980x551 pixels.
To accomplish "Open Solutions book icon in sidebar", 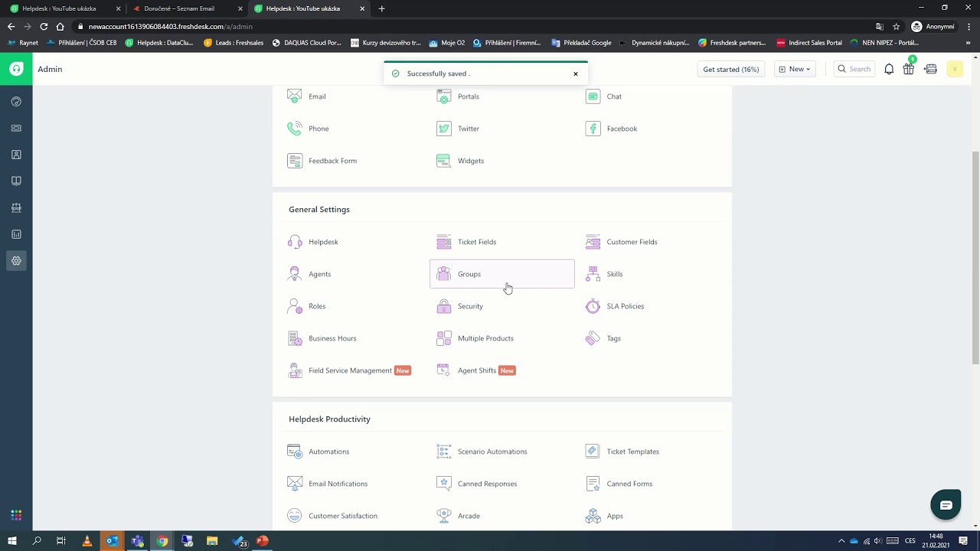I will pos(16,181).
